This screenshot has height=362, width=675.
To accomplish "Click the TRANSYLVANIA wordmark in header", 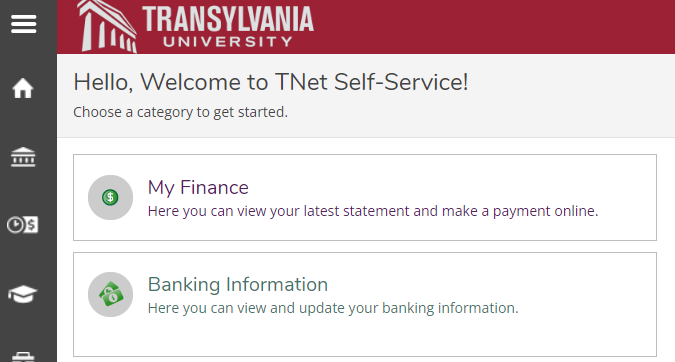I will [x=228, y=19].
